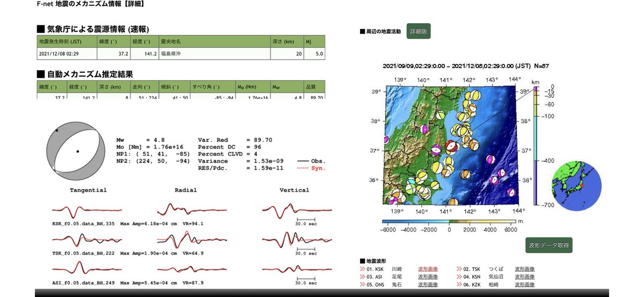Click the chevron icon beside 05. ONS

(363, 285)
